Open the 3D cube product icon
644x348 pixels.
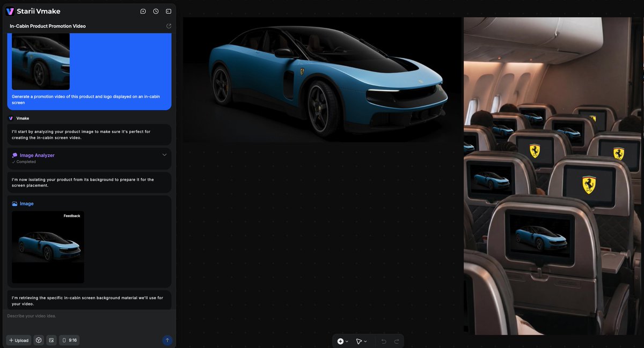(39, 340)
